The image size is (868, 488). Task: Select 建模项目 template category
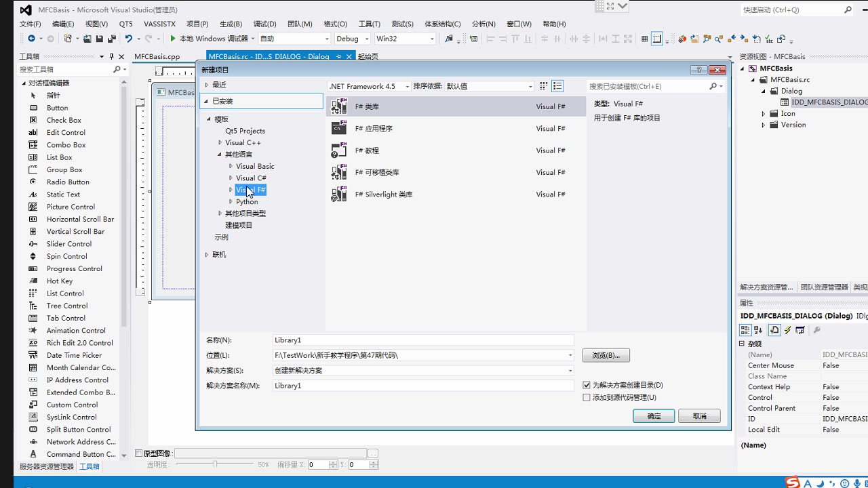pyautogui.click(x=239, y=225)
